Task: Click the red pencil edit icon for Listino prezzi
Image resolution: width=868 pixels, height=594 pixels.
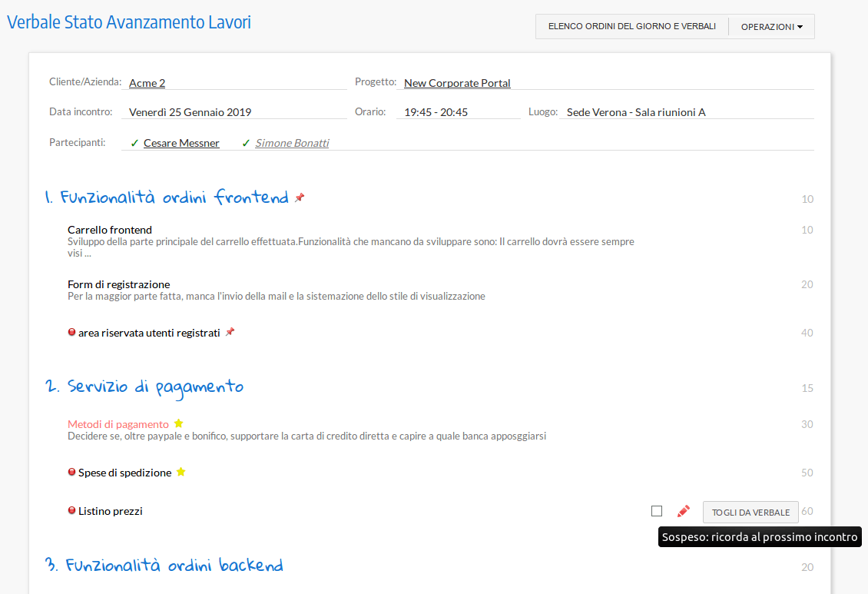Action: click(683, 511)
